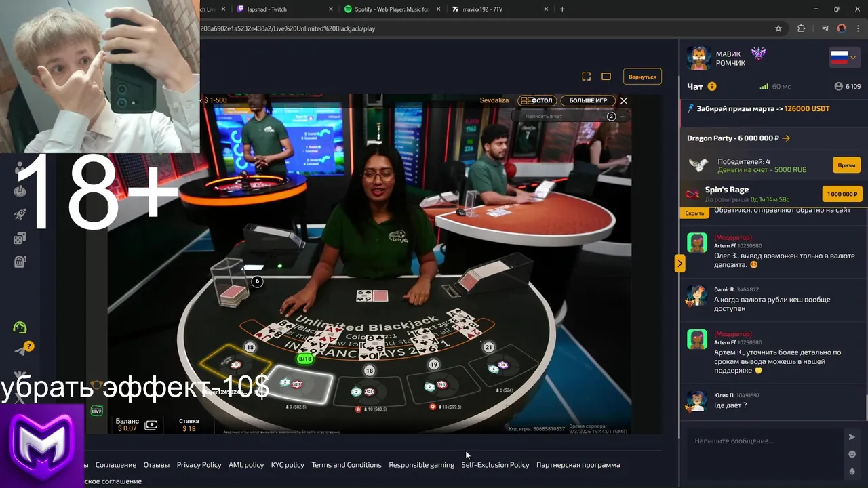Open the Соглашение footer link

116,465
